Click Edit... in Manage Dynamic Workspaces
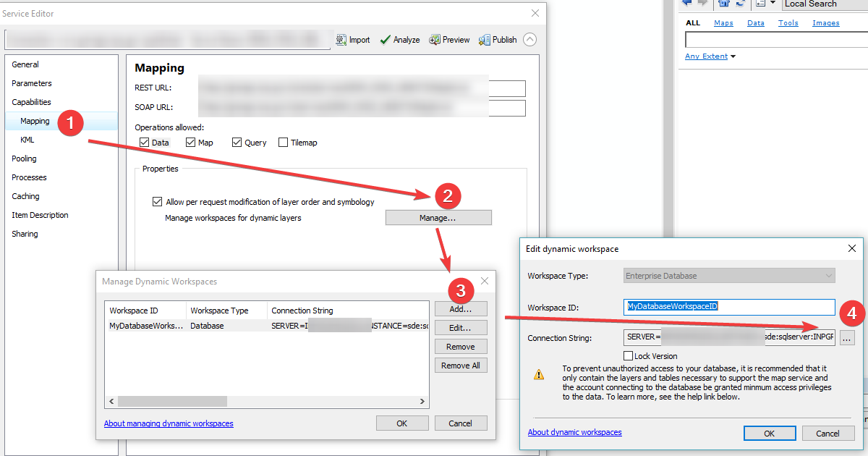The height and width of the screenshot is (456, 868). pos(461,328)
